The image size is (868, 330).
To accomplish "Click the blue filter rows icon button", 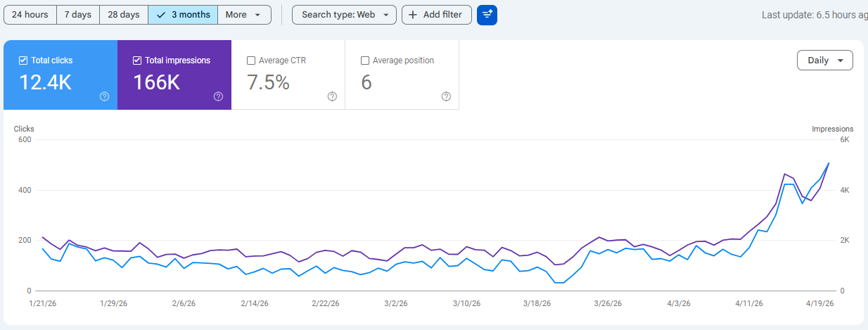I will coord(487,15).
